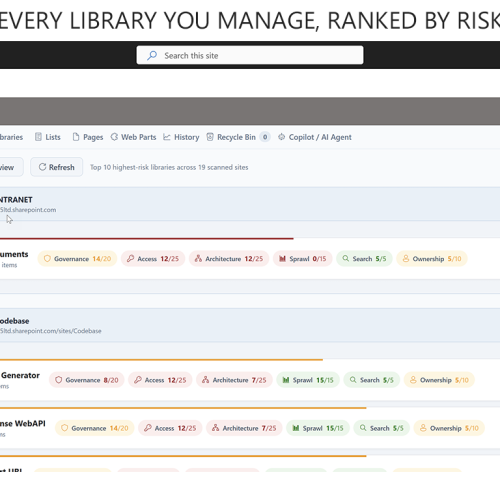
Task: Click the WebAPI library name
Action: click(23, 424)
